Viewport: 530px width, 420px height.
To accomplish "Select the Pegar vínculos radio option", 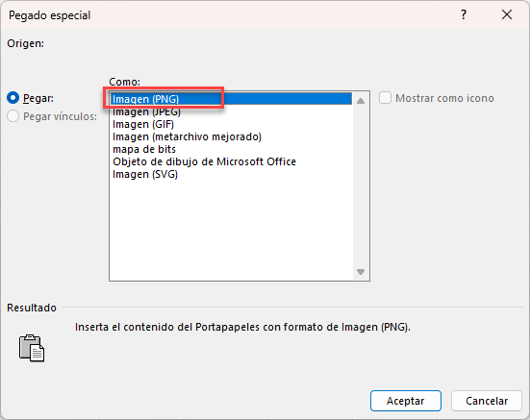I will (x=13, y=116).
